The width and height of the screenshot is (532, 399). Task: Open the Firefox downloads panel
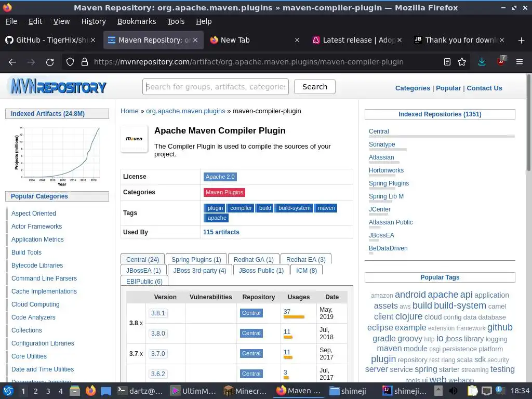click(x=482, y=62)
